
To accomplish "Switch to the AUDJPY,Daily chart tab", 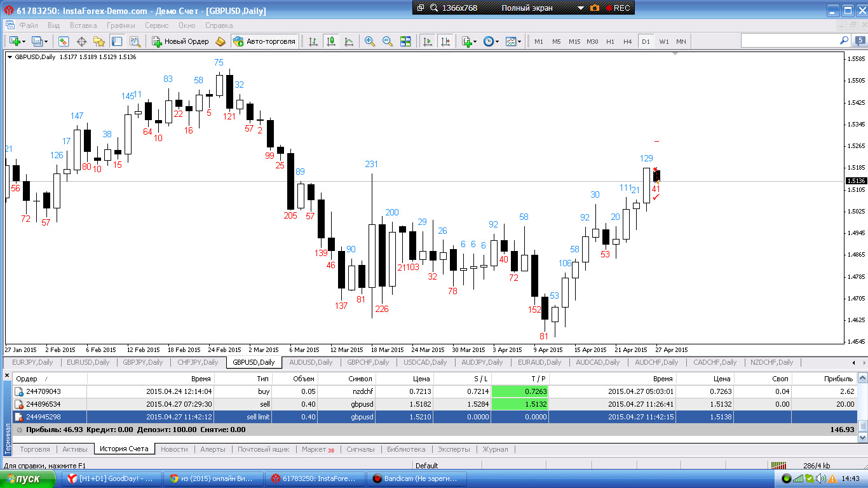I will (482, 362).
